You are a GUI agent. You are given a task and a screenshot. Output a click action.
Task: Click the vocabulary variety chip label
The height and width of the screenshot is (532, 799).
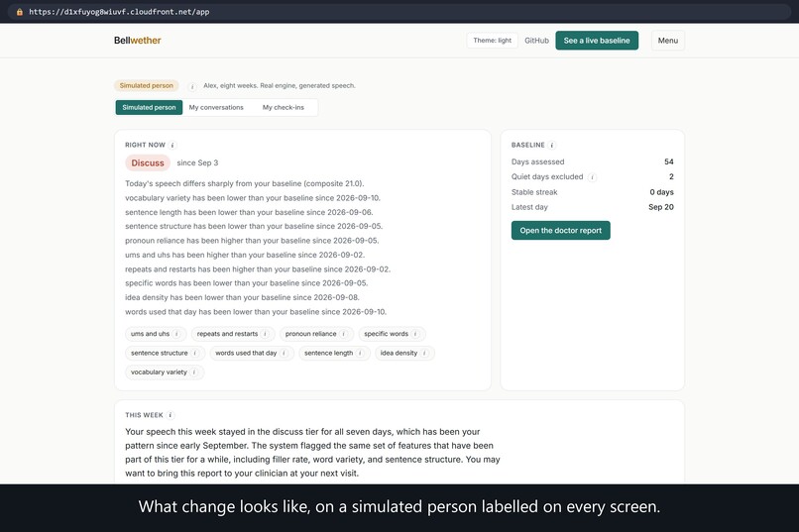[159, 372]
